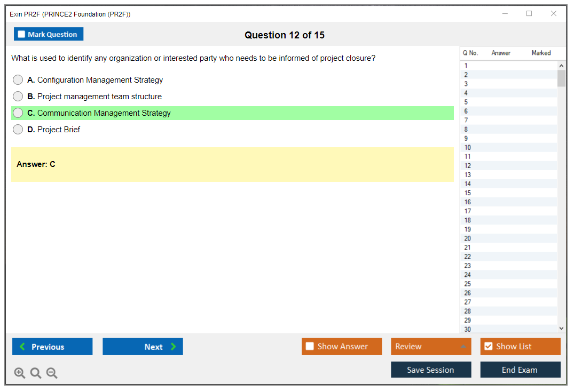574x392 pixels.
Task: Go to the Next question
Action: pos(143,347)
